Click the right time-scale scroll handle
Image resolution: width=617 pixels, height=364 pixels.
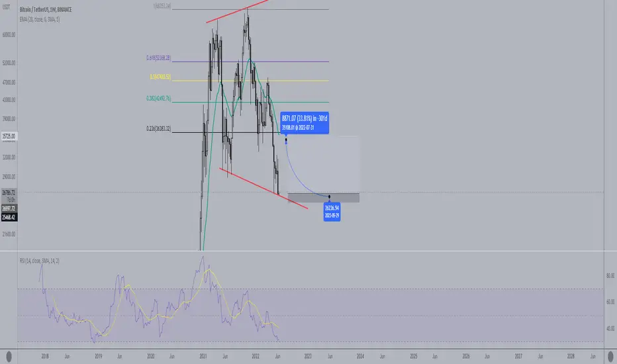pyautogui.click(x=610, y=357)
